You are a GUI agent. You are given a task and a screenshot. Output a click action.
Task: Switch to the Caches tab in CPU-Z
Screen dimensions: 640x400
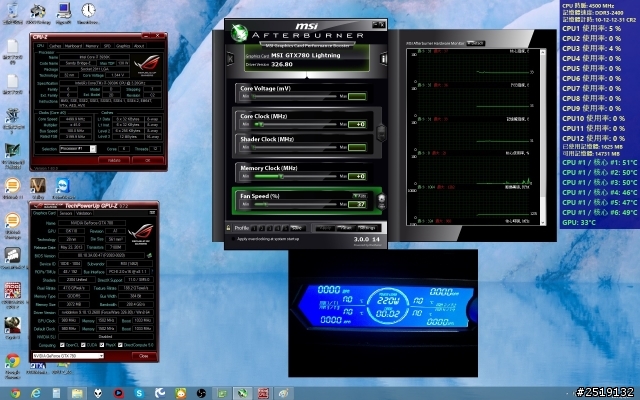[55, 46]
